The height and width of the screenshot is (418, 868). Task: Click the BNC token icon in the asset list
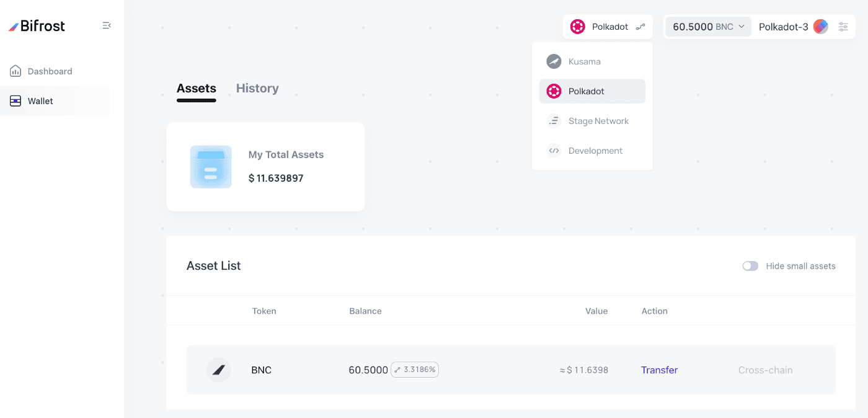(218, 370)
